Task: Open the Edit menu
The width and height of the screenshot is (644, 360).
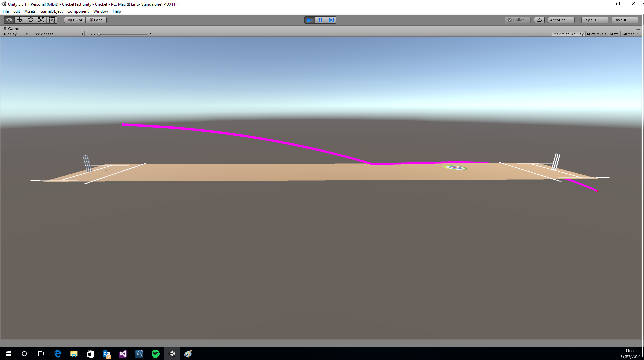Action: [17, 11]
